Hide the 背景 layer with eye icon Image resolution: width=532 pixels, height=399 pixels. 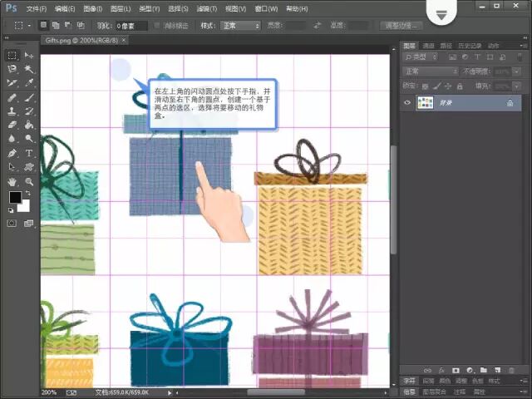click(407, 102)
